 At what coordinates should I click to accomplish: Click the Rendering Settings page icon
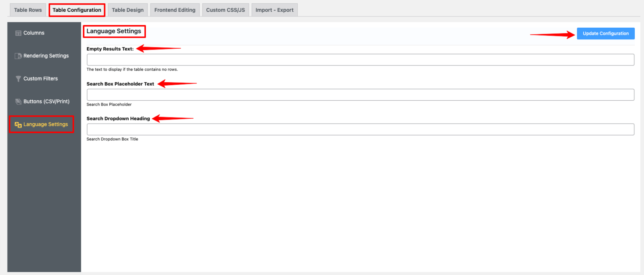tap(18, 55)
